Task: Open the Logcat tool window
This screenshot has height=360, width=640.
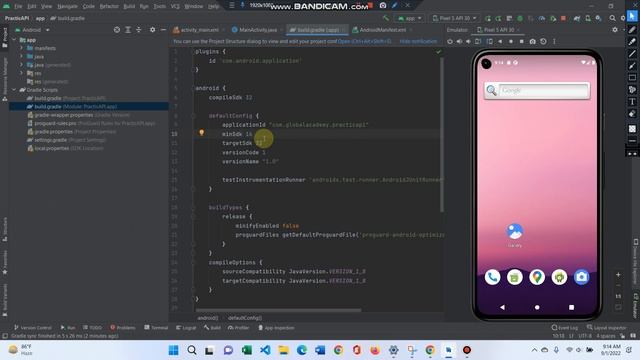Action: click(x=186, y=328)
